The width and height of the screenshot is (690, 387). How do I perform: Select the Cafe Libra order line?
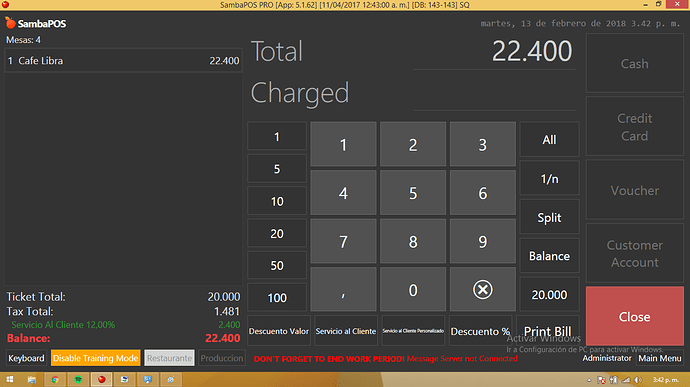click(123, 61)
